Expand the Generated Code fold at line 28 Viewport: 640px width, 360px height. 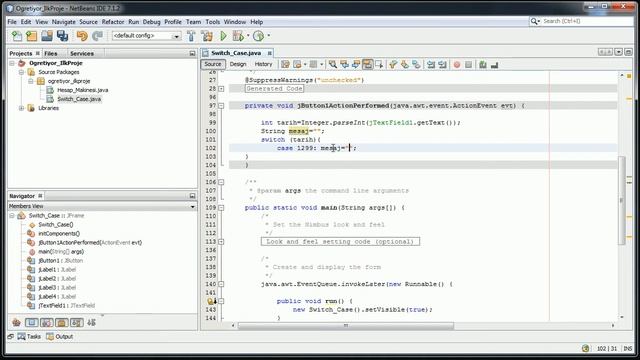[x=221, y=89]
